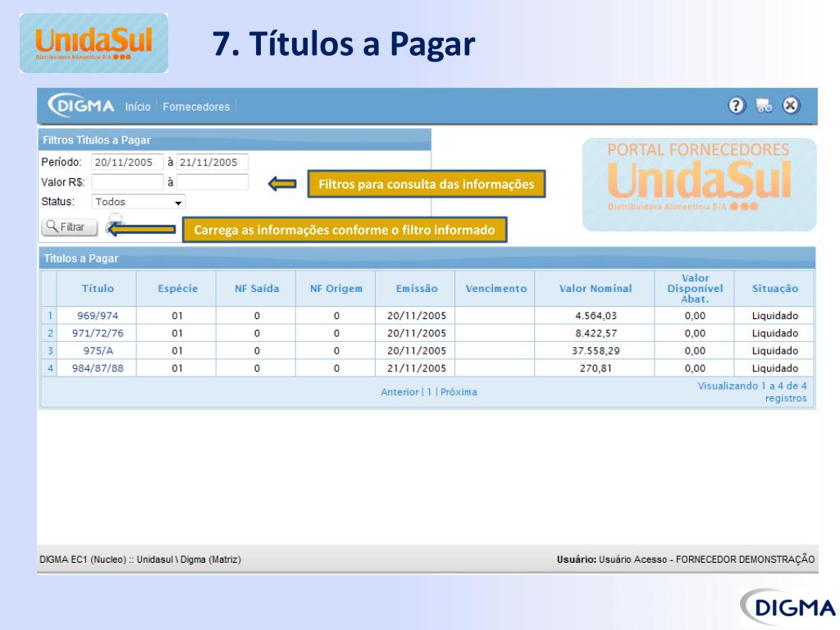
Task: Click the Títulos a Pagar panel header
Action: 427,258
